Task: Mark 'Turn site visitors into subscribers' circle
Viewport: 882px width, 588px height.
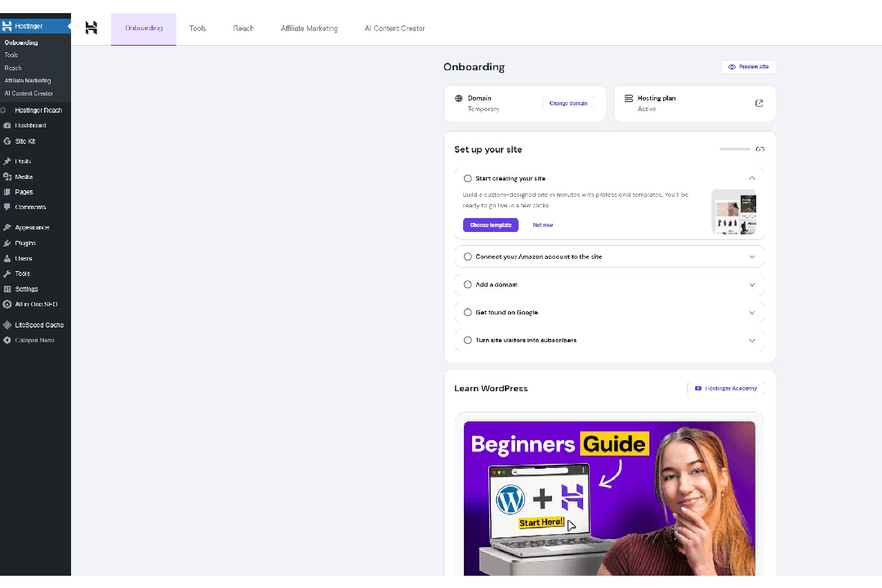Action: 467,340
